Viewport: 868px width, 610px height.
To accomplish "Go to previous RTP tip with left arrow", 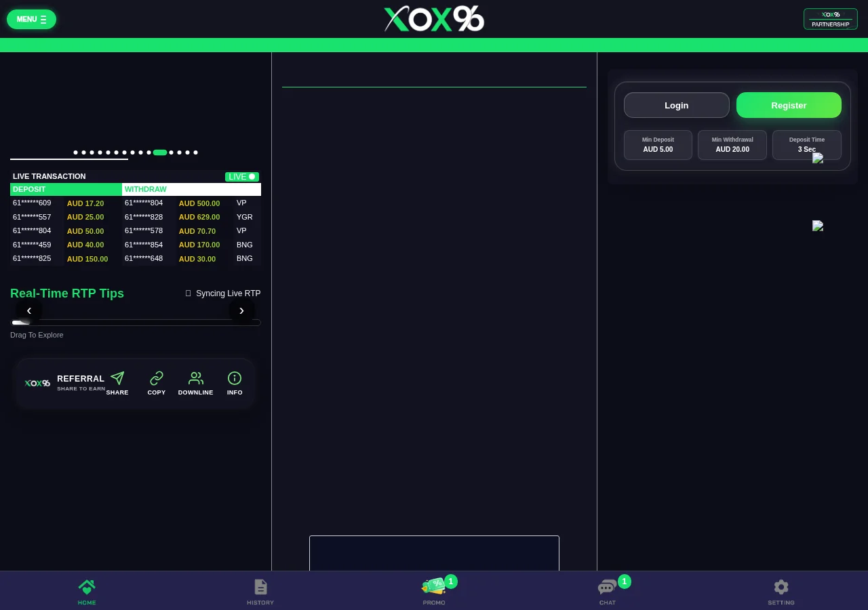I will [28, 310].
